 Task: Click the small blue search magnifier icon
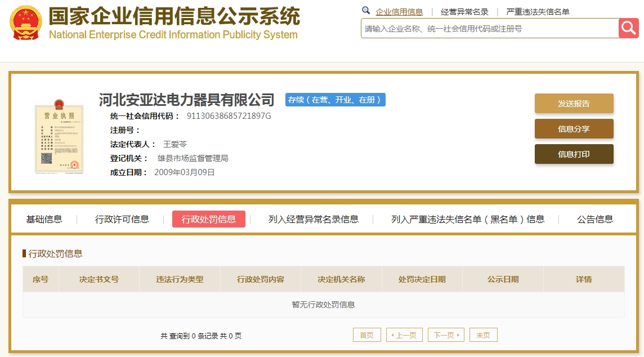[x=365, y=11]
